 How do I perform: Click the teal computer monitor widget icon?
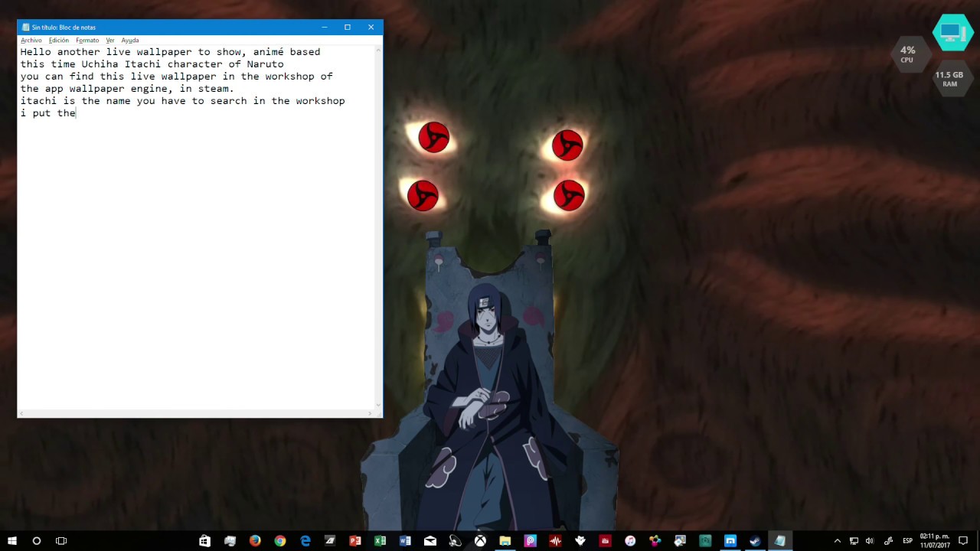click(x=952, y=32)
